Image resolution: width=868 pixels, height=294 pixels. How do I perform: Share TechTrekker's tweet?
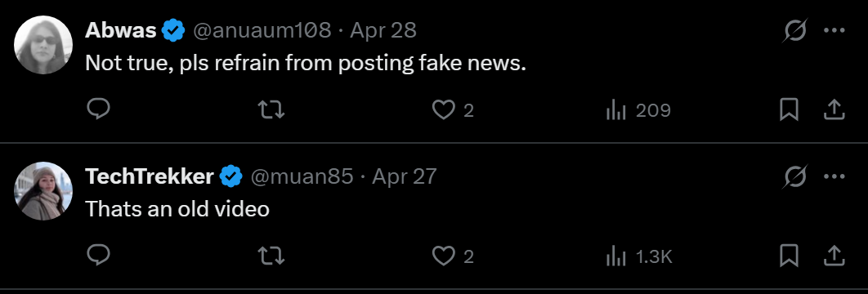pyautogui.click(x=834, y=256)
